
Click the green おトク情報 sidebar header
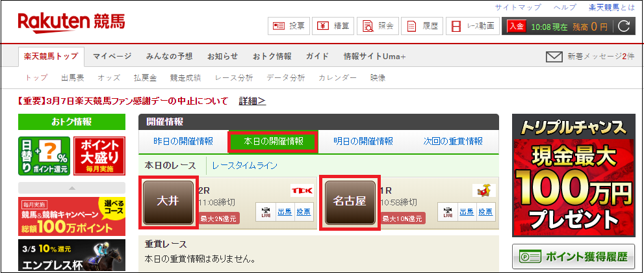tap(71, 122)
